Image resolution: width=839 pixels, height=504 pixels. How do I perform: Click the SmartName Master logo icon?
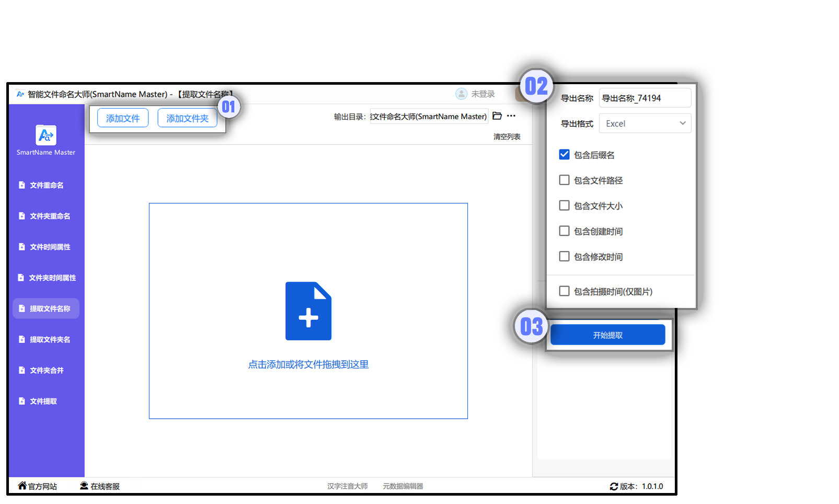point(46,135)
